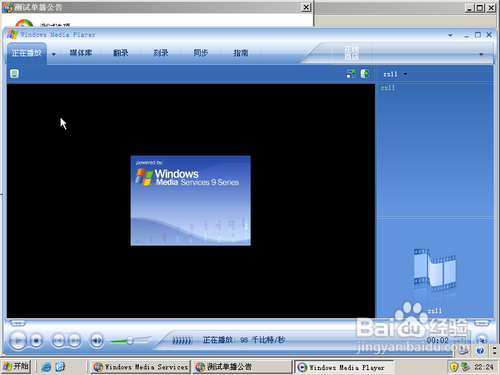Expand the 正在播放 options arrow

coord(54,54)
